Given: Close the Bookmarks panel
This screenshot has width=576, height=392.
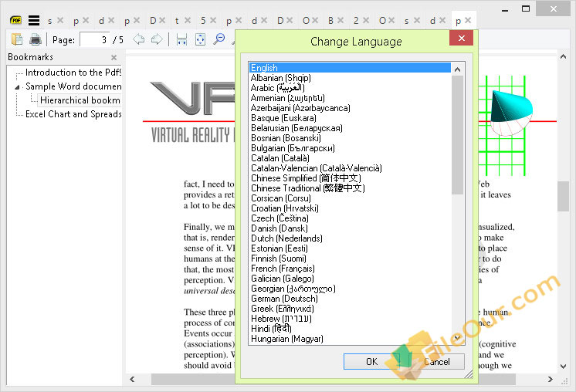Looking at the screenshot, I should pyautogui.click(x=114, y=58).
